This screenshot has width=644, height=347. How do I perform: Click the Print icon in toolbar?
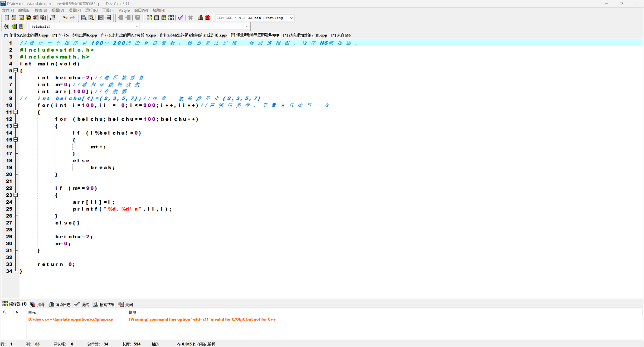[53, 18]
